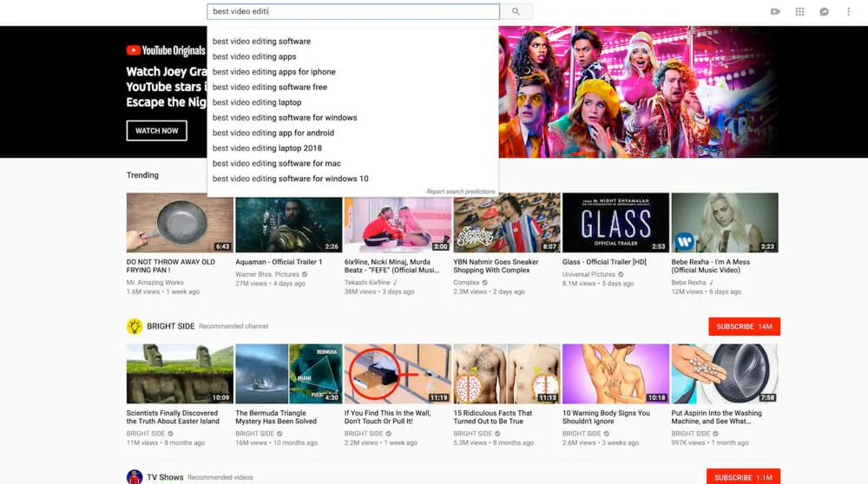Viewport: 868px width, 484px height.
Task: Select "best video editing software for mac"
Action: [276, 163]
